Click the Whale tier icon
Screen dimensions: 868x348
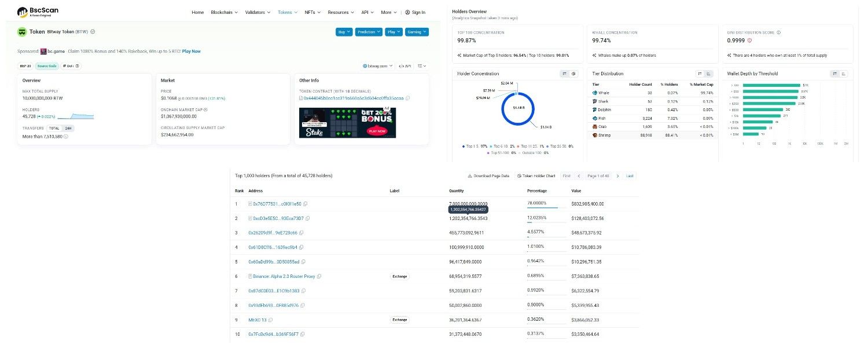click(594, 93)
